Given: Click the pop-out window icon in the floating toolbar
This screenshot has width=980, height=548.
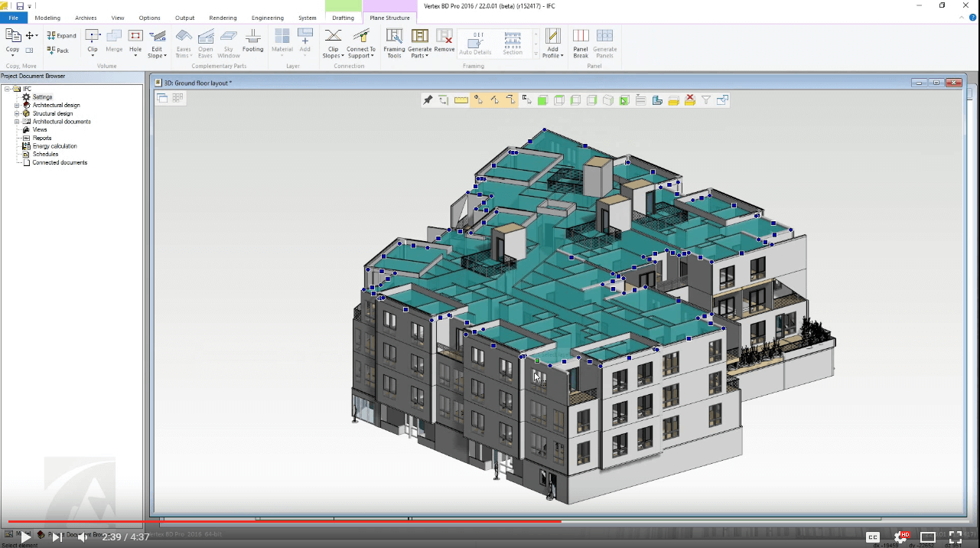Looking at the screenshot, I should pyautogui.click(x=722, y=100).
